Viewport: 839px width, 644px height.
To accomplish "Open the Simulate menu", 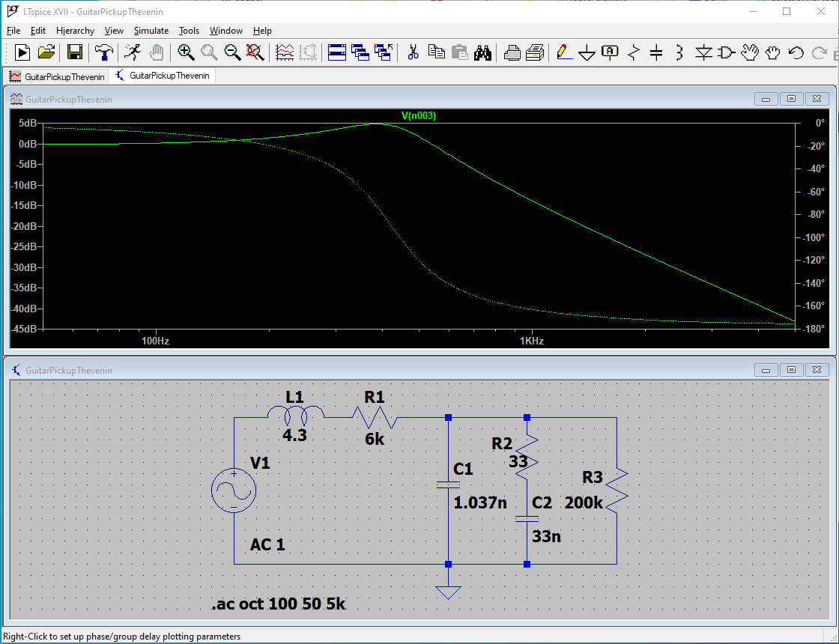I will [151, 31].
